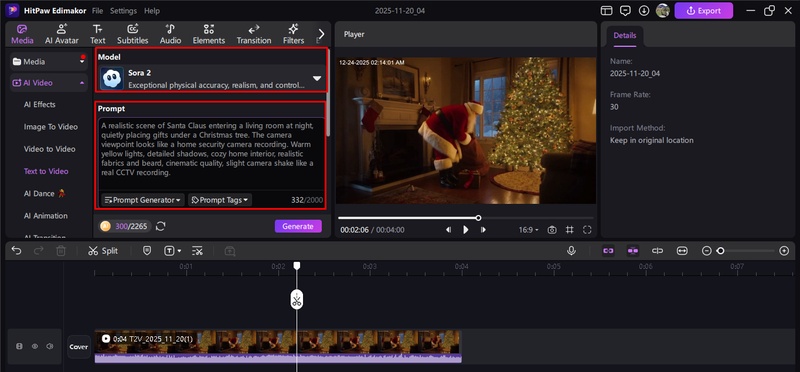The height and width of the screenshot is (372, 800).
Task: Open the Prompt Tags dropdown
Action: pos(220,200)
